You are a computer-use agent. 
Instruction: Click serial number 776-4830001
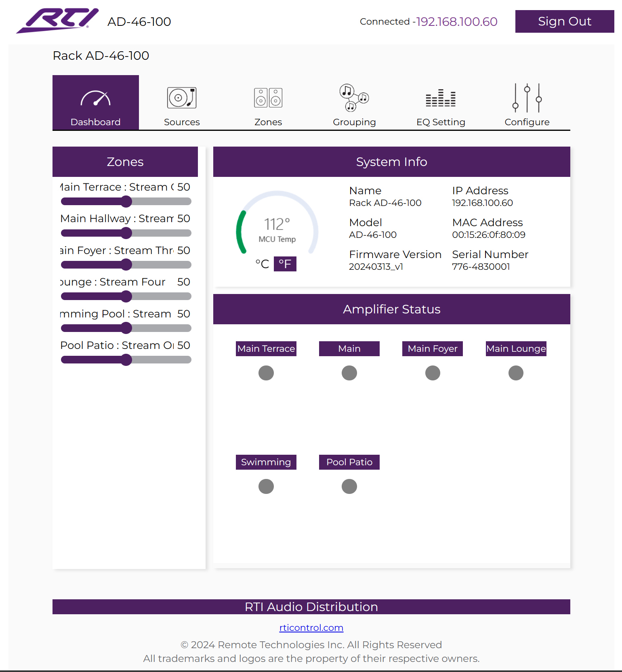(481, 267)
